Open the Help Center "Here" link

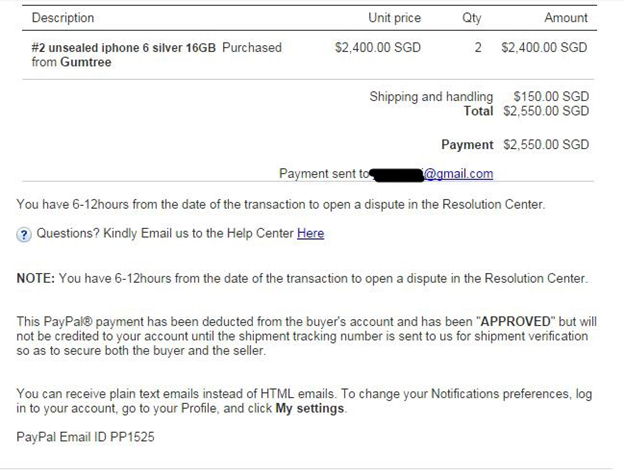(x=310, y=234)
